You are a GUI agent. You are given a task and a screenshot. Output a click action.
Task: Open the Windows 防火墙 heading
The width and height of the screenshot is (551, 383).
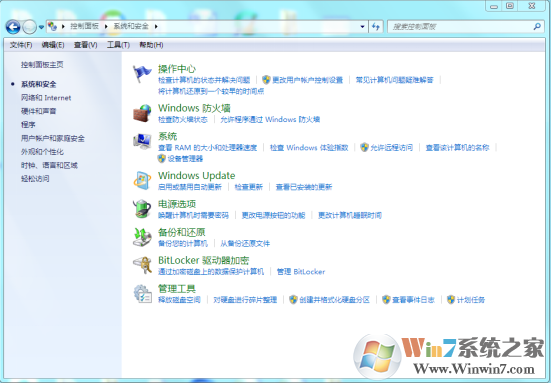click(x=194, y=108)
